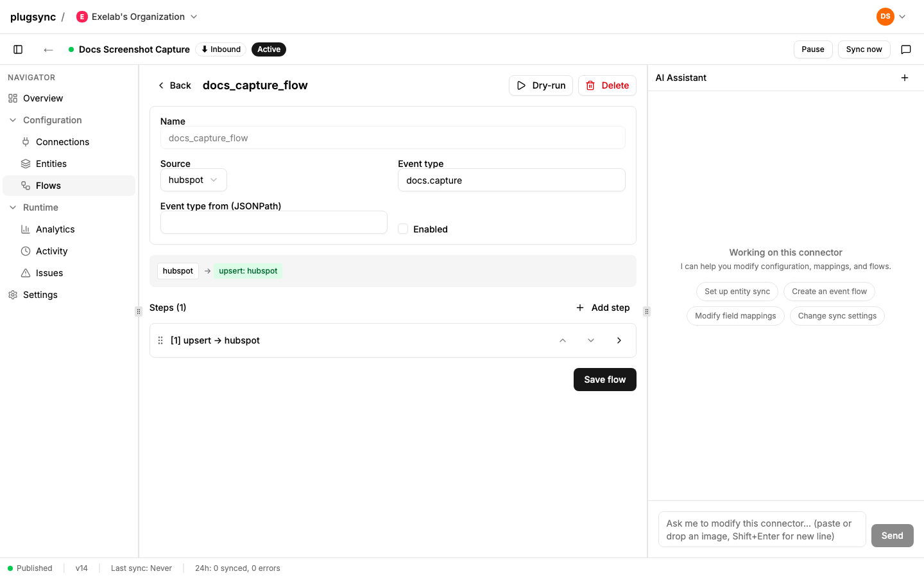Collapse the Configuration section
Viewport: 924px width, 578px height.
pos(69,120)
